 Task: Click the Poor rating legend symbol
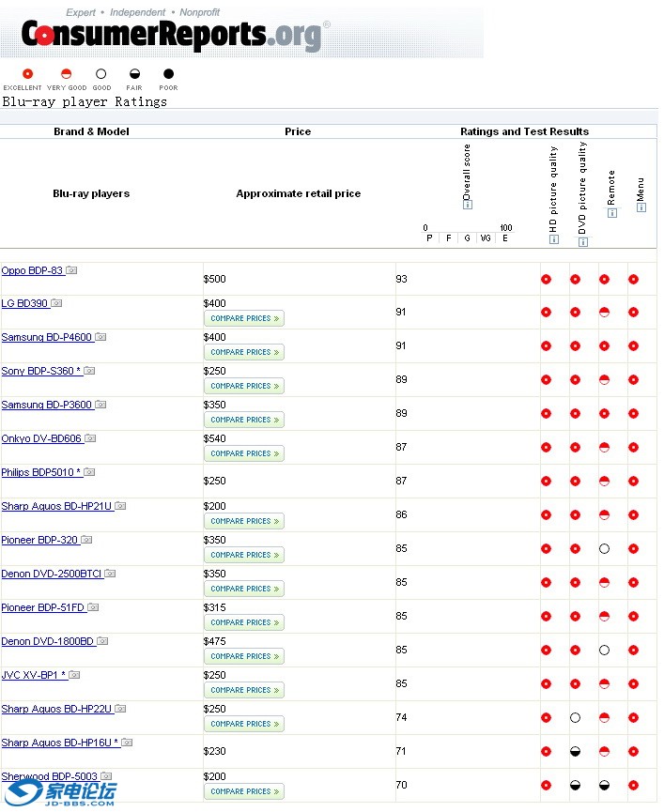(x=168, y=74)
